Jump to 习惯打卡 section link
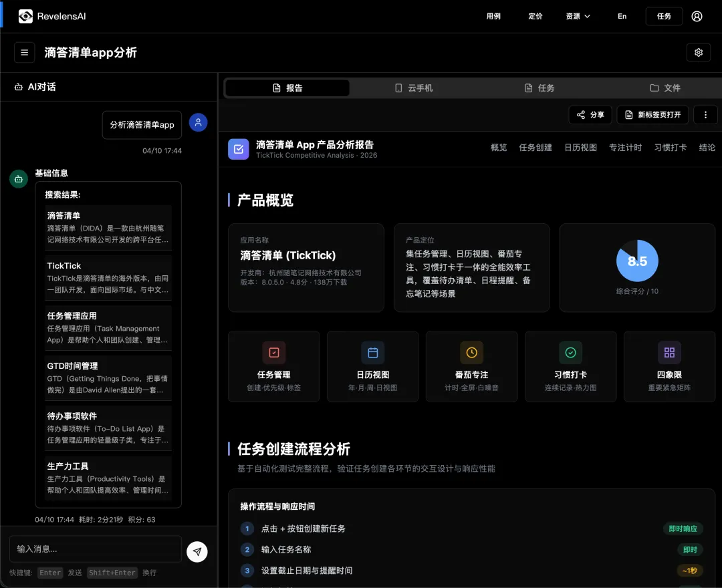722x588 pixels. [x=671, y=147]
